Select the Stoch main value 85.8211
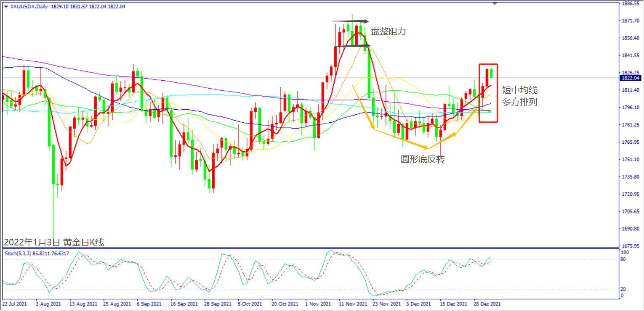This screenshot has width=644, height=311. pos(41,253)
